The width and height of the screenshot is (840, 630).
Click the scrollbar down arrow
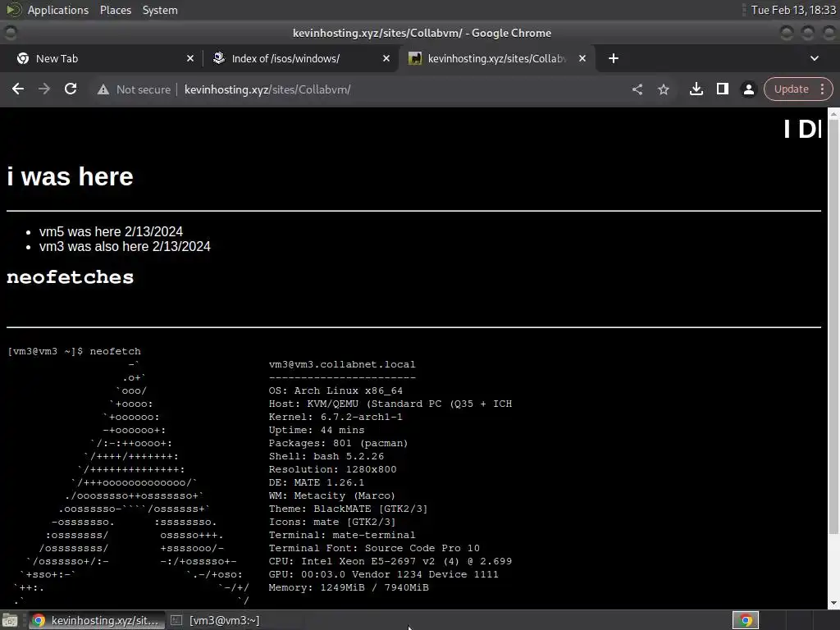click(833, 603)
